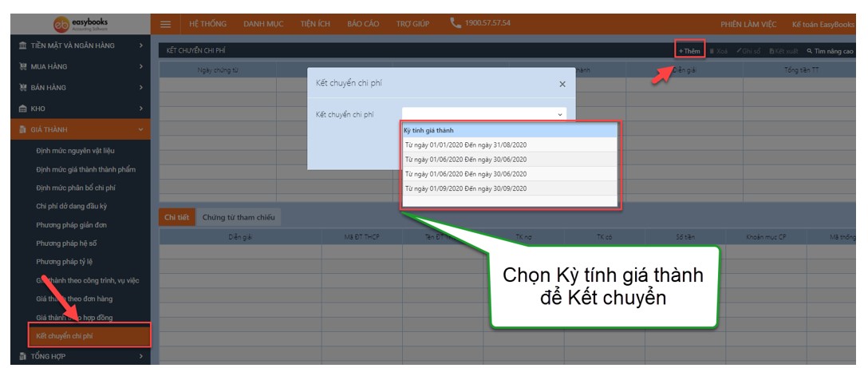This screenshot has width=868, height=368.
Task: Click the detail grid Diễn giải header
Action: [240, 236]
